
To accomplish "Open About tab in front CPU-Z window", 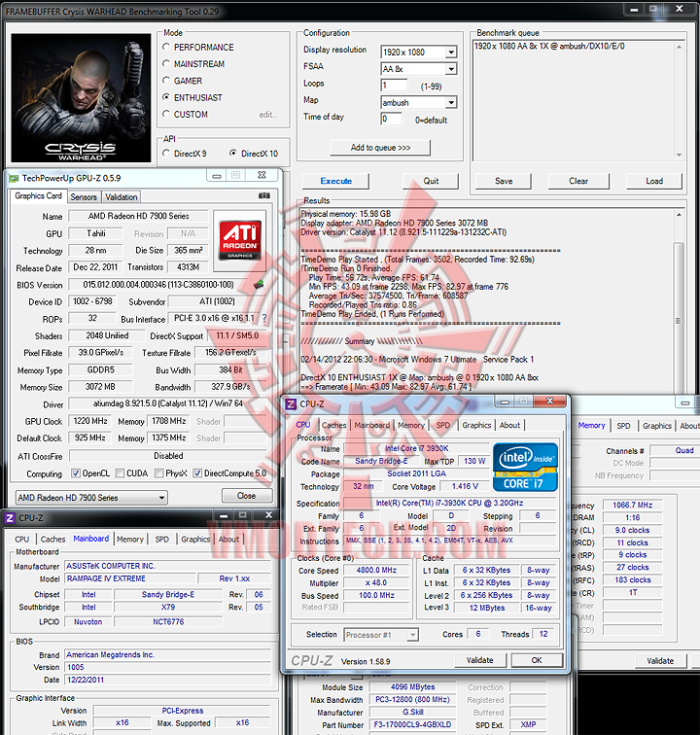I will pyautogui.click(x=509, y=425).
